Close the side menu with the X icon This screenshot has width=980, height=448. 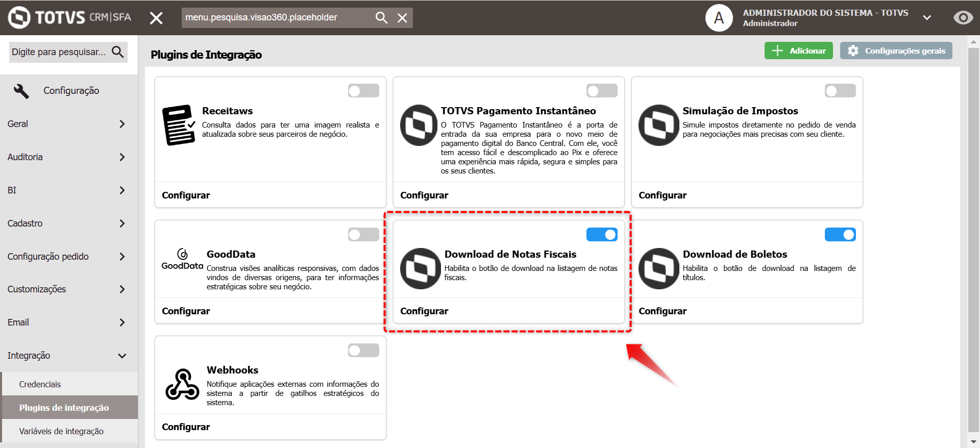pyautogui.click(x=156, y=18)
